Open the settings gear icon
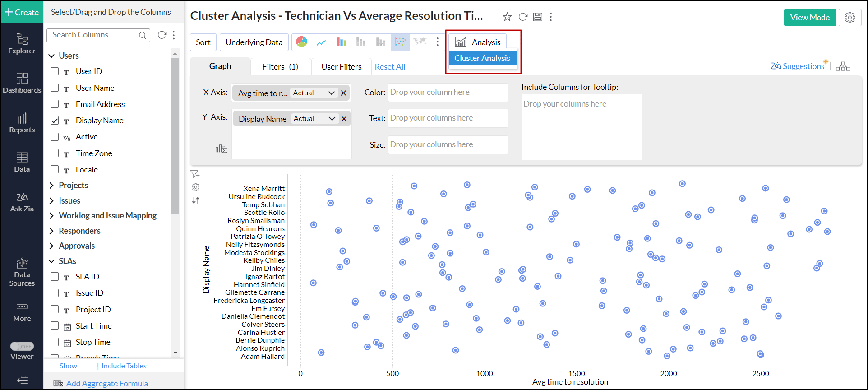This screenshot has height=390, width=868. coord(850,18)
